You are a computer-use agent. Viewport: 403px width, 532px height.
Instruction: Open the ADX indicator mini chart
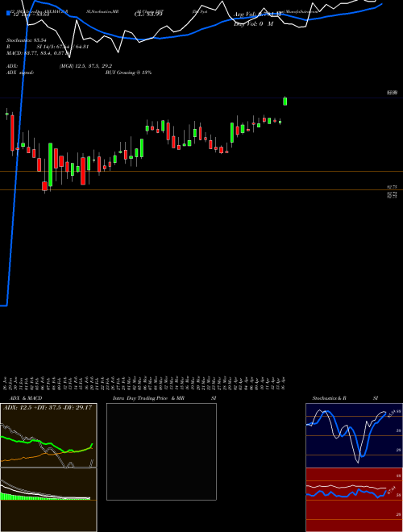48,435
